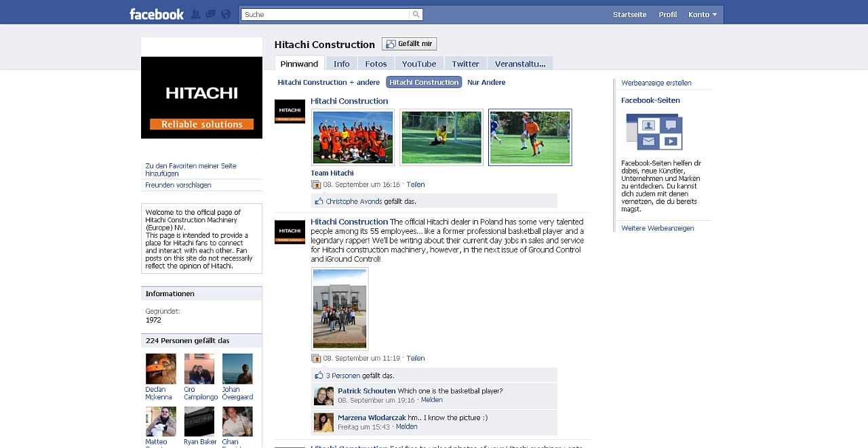868x448 pixels.
Task: Click Teilen on the 16:16 post
Action: click(x=416, y=184)
